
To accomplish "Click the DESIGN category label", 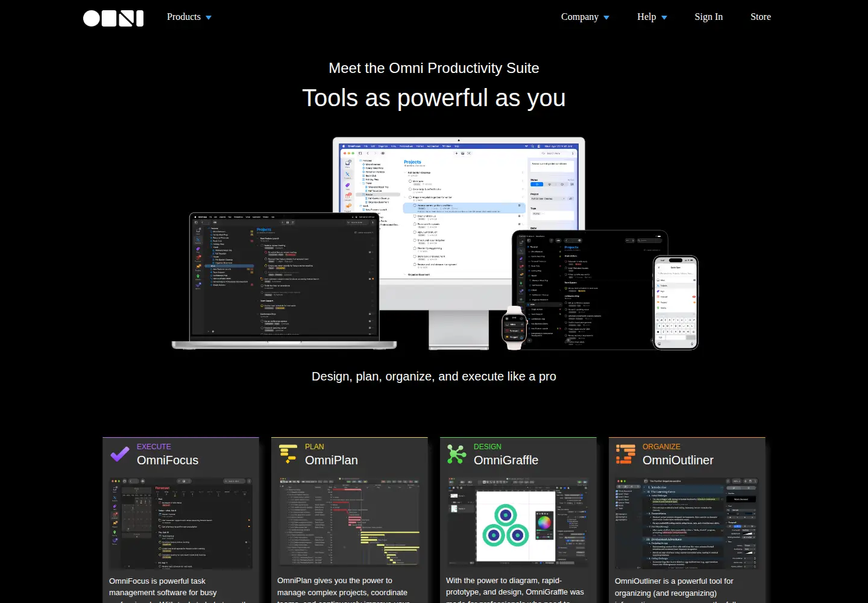I will pyautogui.click(x=488, y=447).
